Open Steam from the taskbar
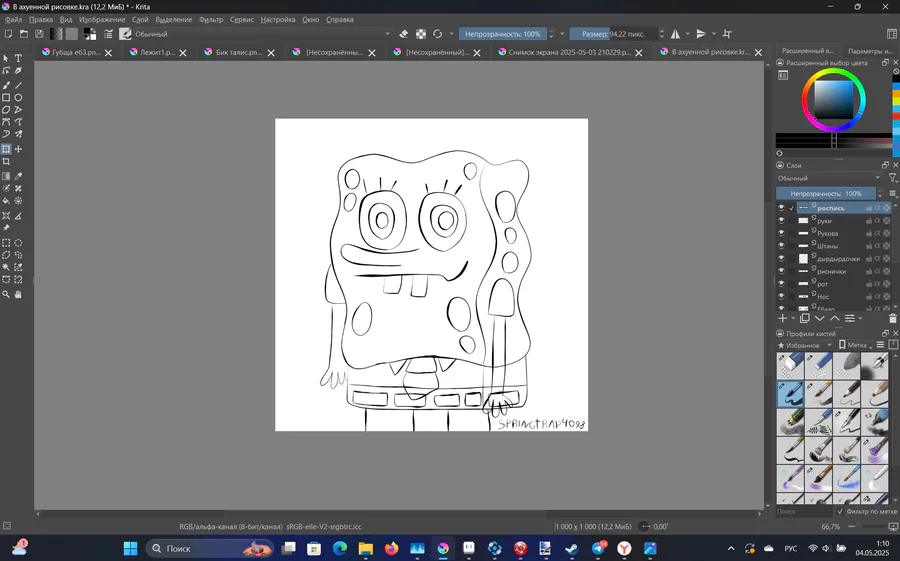Screen dimensions: 900x561 click(572, 548)
